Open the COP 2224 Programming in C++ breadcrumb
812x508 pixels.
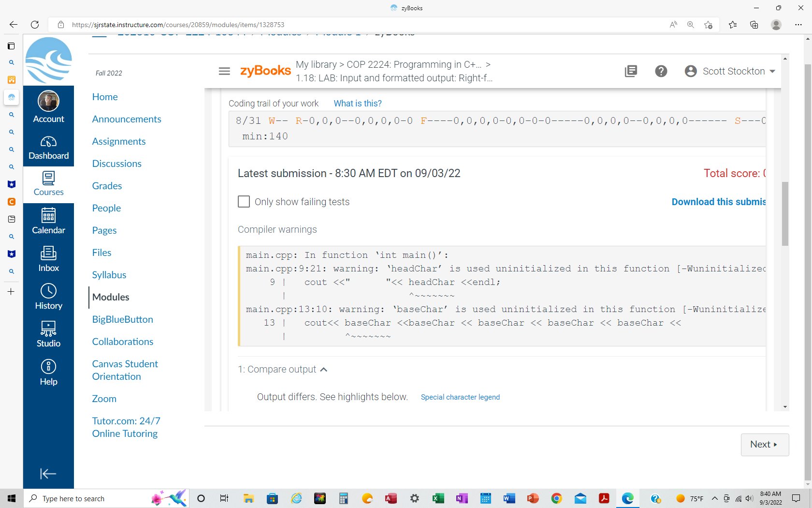[x=414, y=64]
